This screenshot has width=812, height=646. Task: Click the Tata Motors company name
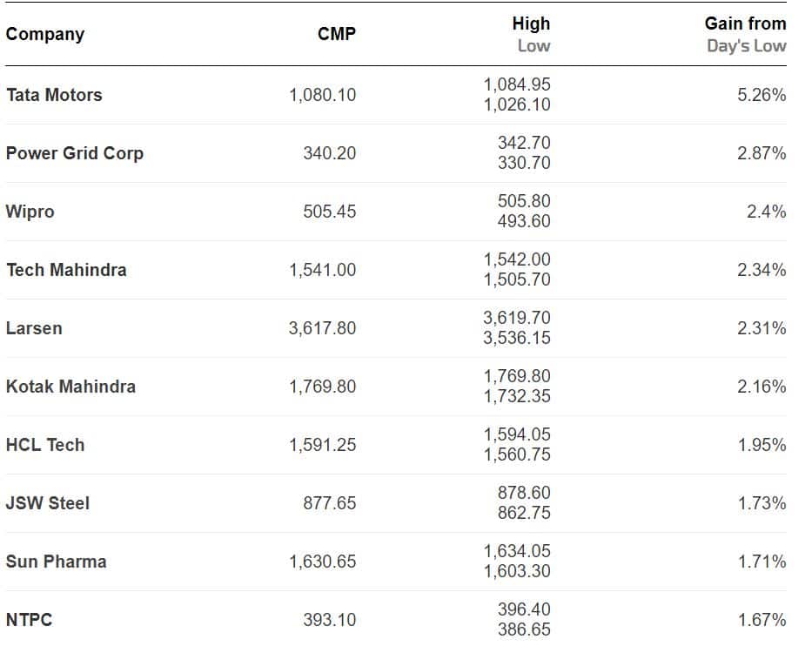pos(54,95)
